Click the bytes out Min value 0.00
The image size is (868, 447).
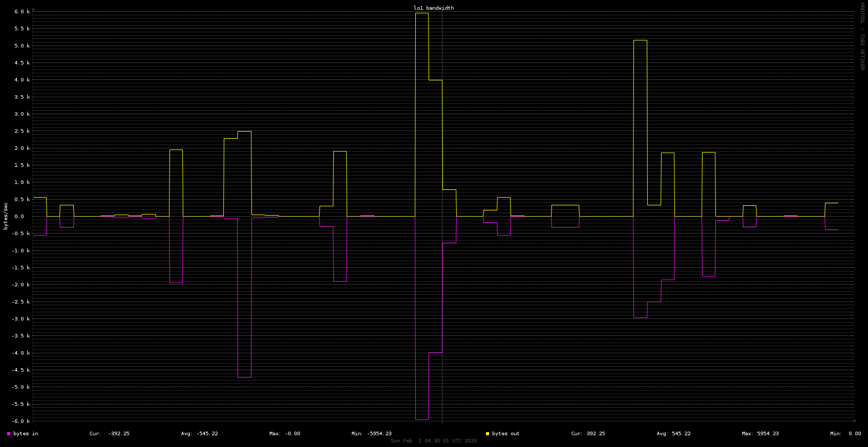(854, 434)
